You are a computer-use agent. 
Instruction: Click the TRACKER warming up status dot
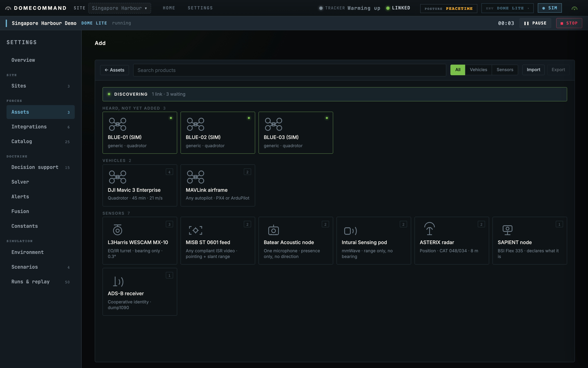(321, 8)
